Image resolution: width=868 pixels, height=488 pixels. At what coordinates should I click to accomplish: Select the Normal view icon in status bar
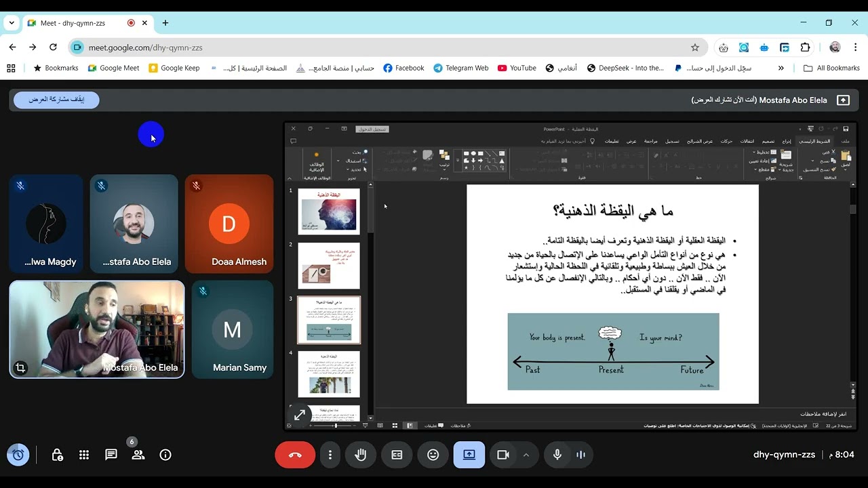pyautogui.click(x=410, y=426)
